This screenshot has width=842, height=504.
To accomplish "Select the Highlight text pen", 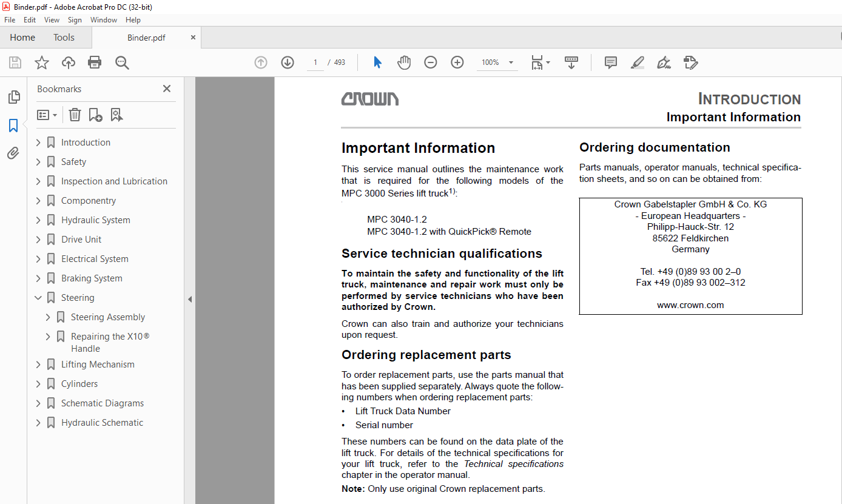I will [x=638, y=62].
